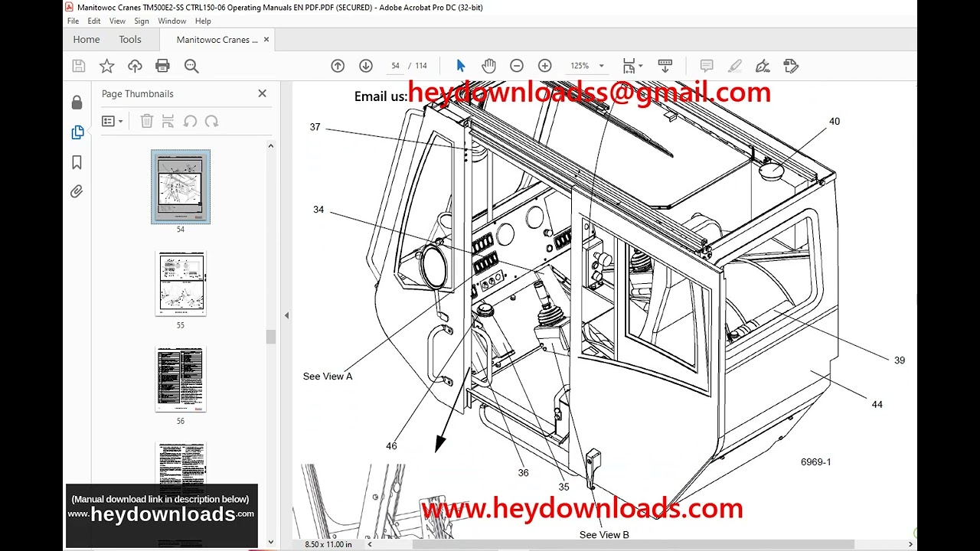
Task: Open Attachments paperclip panel
Action: point(77,191)
